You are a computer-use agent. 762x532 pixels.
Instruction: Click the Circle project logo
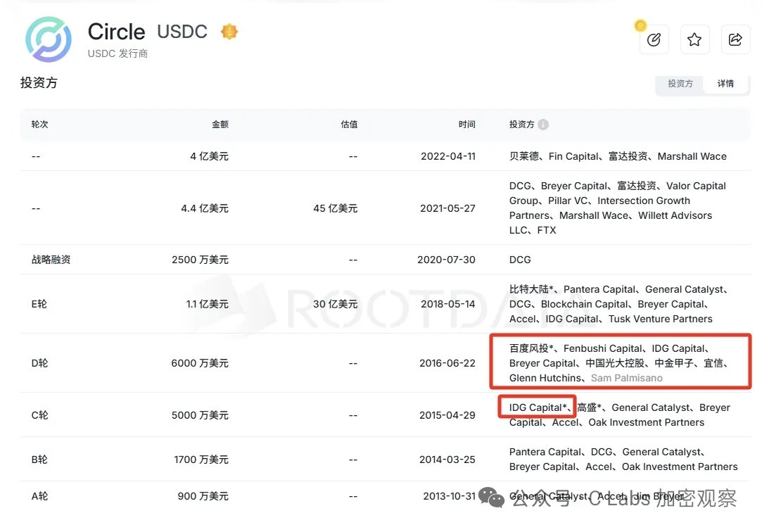point(48,39)
